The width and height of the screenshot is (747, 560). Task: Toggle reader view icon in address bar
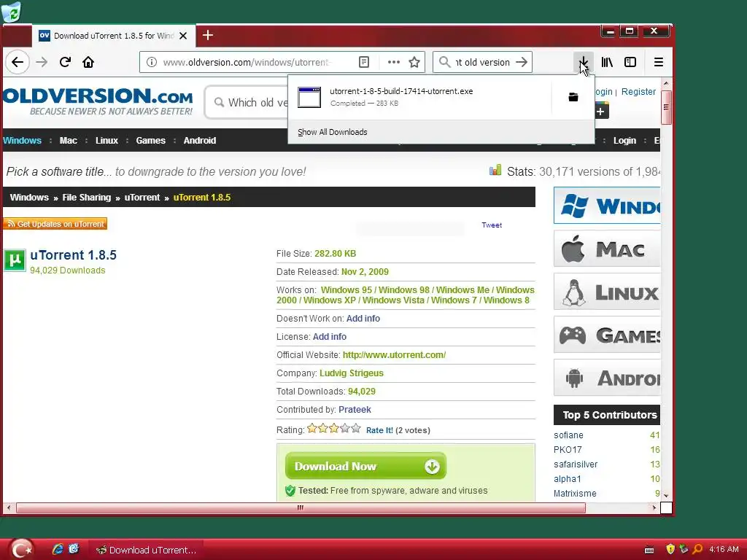363,62
